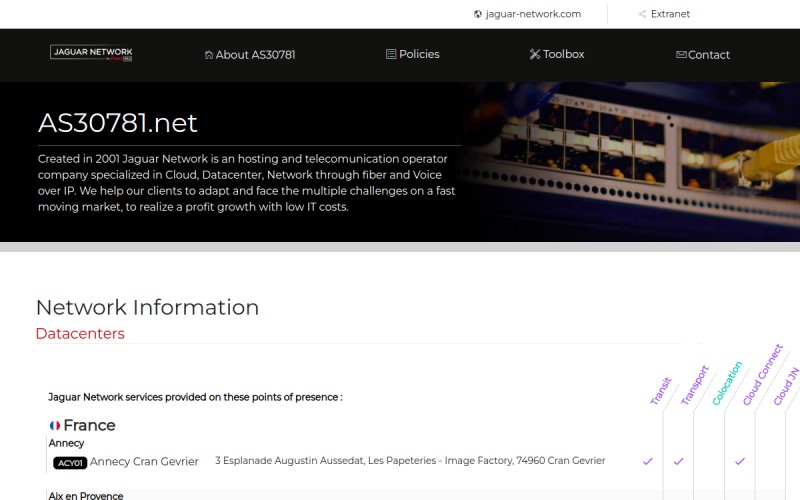Open the About AS30781 menu item

coord(250,55)
